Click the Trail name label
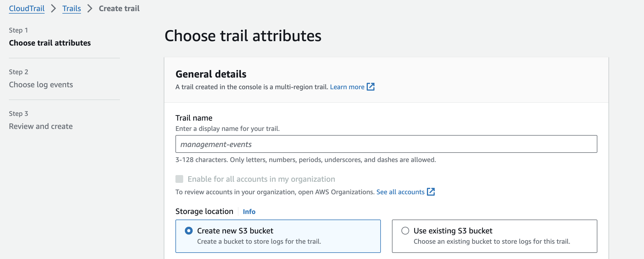Viewport: 644px width, 259px height. point(194,118)
